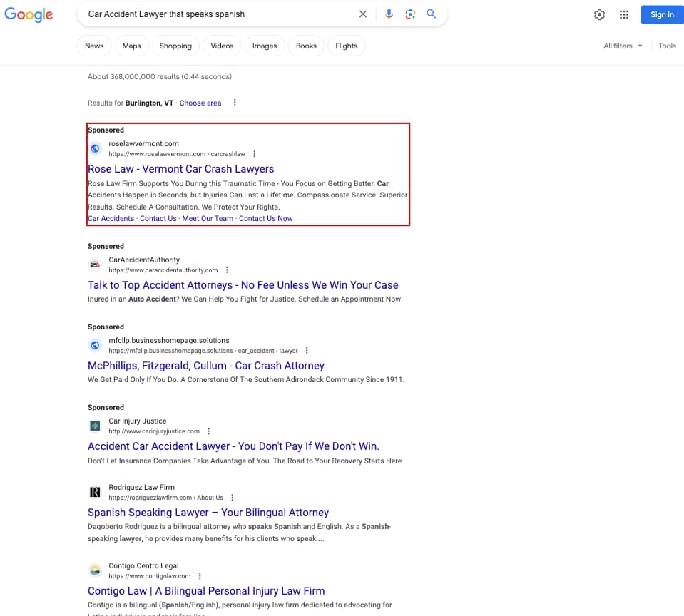The width and height of the screenshot is (684, 616).
Task: Open Contact Us sitelink
Action: 158,218
